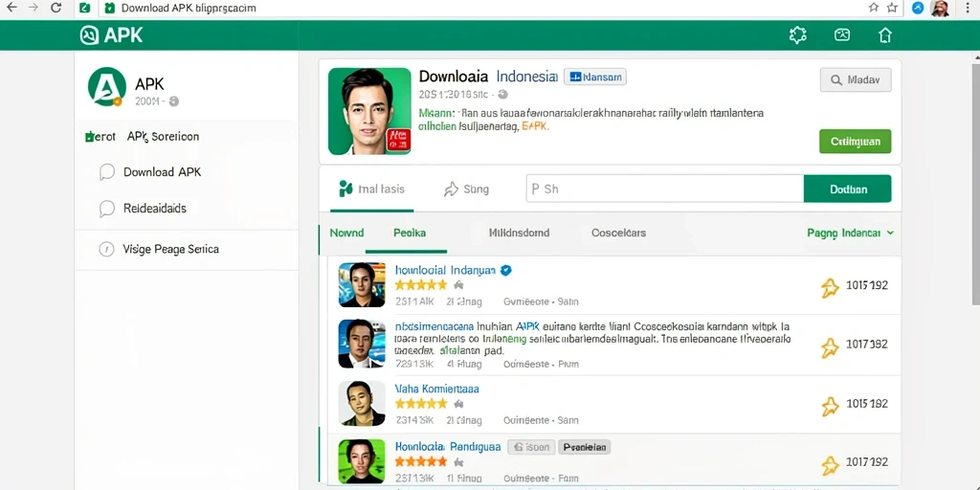This screenshot has width=980, height=490.
Task: Open the Naha Komiertaaa app thumbnail
Action: pyautogui.click(x=362, y=404)
